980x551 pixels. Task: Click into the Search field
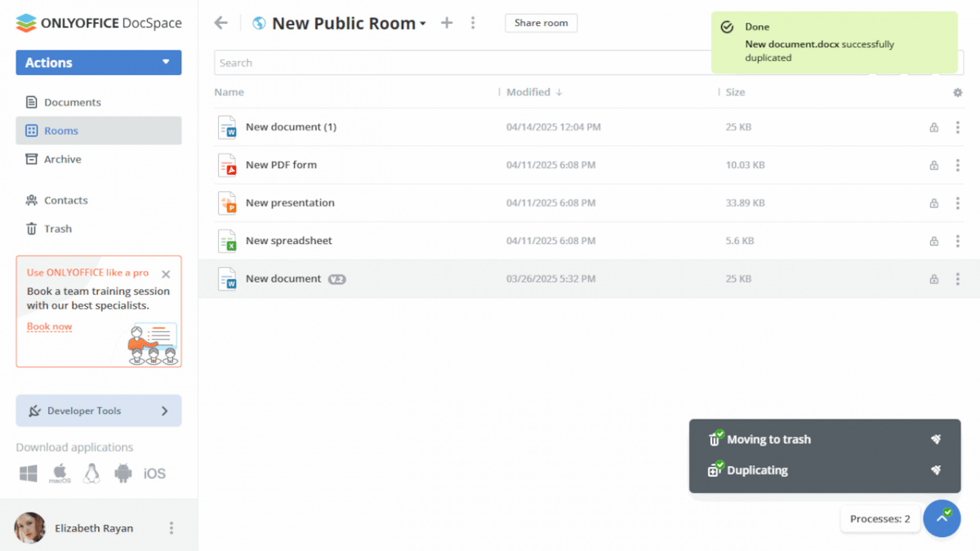coord(457,63)
